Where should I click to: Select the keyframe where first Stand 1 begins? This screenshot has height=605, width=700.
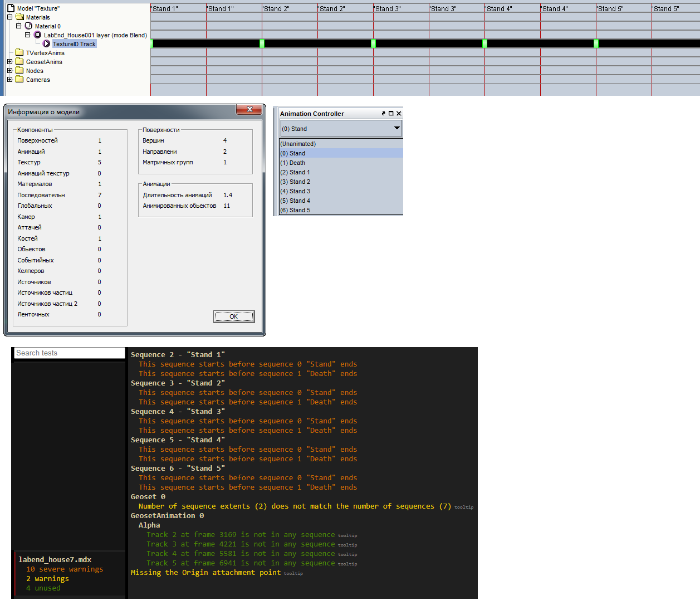click(x=152, y=43)
